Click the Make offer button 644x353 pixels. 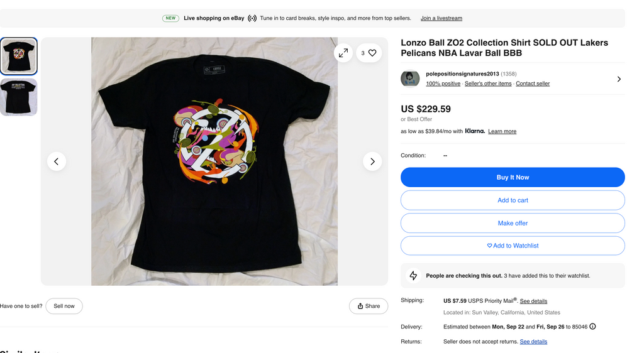[513, 223]
